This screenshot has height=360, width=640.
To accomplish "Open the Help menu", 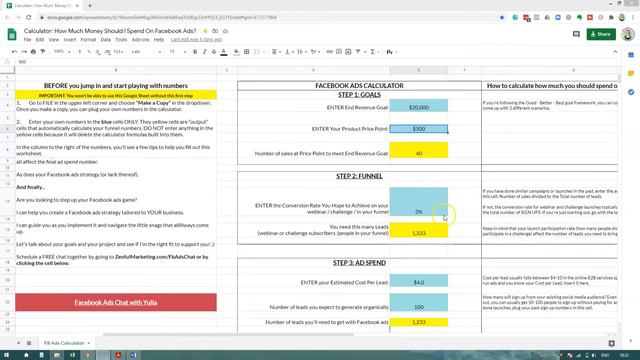I will 159,40.
